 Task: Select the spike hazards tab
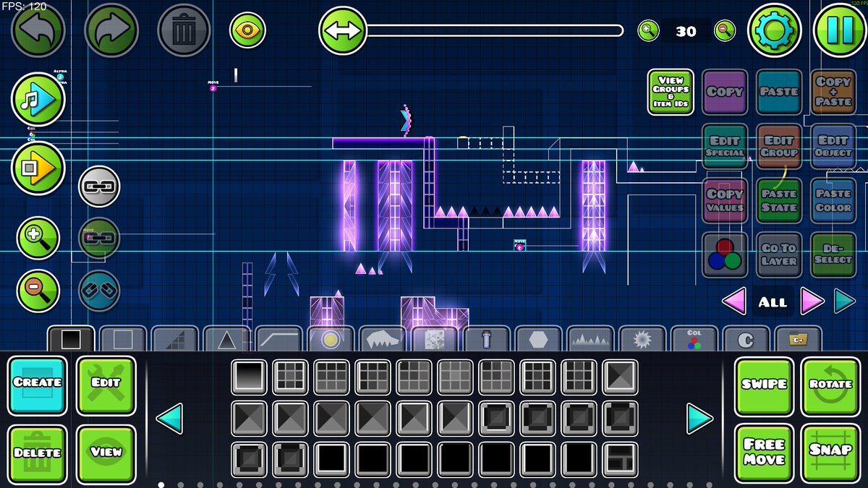pyautogui.click(x=226, y=338)
